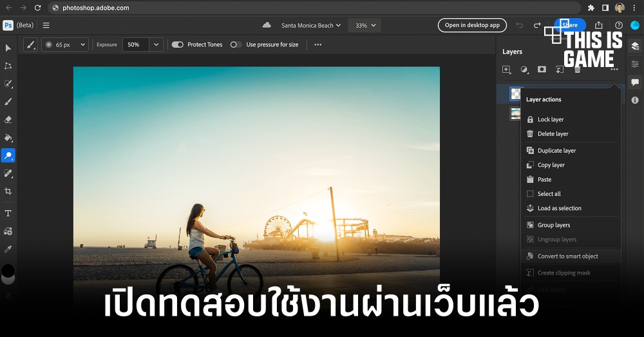Click the dodge brush preset icon in options bar
The image size is (644, 337).
click(31, 44)
